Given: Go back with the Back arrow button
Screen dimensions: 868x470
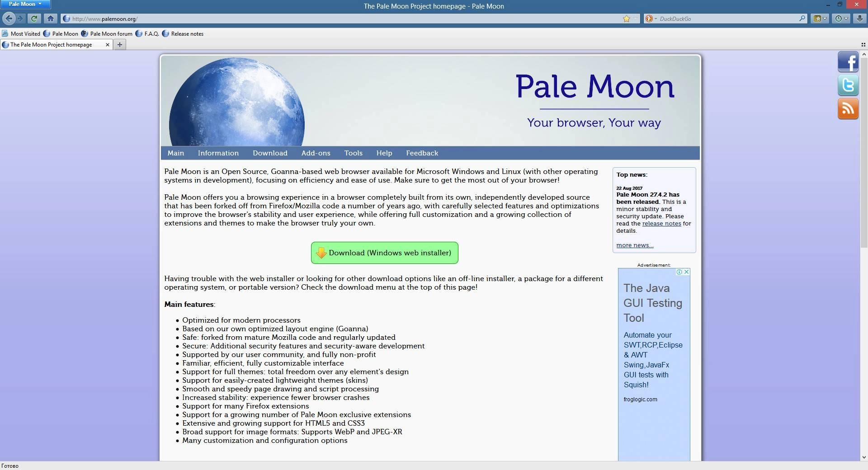Looking at the screenshot, I should tap(9, 19).
